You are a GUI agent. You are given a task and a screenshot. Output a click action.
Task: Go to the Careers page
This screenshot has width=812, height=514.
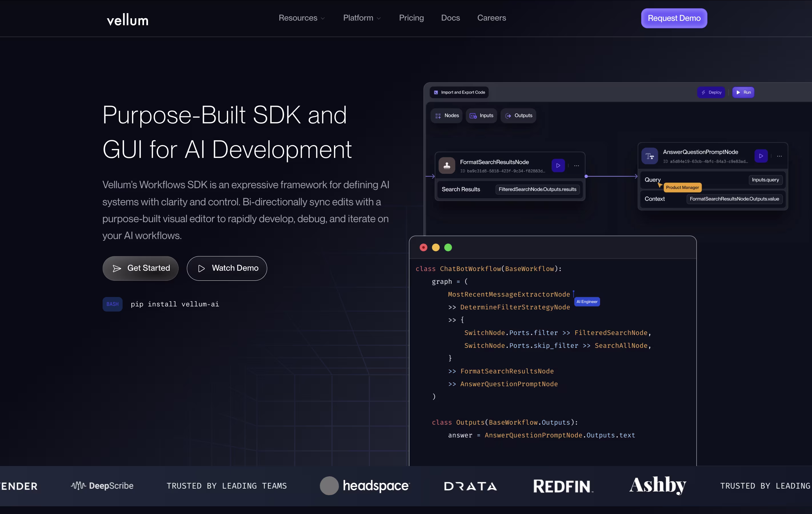click(x=491, y=18)
